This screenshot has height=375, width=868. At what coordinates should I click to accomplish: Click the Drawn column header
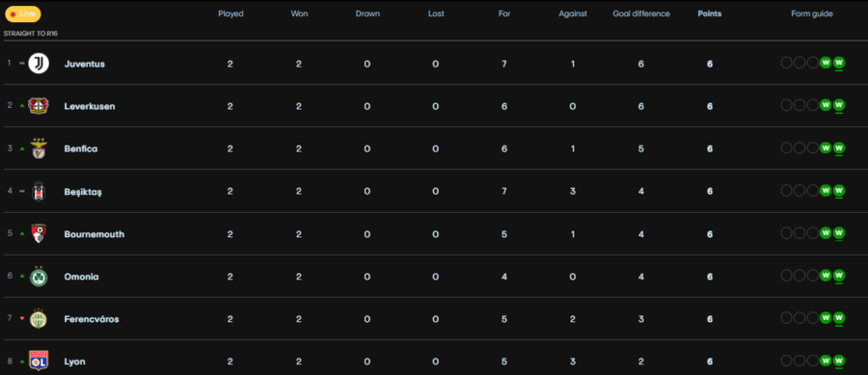pos(367,13)
